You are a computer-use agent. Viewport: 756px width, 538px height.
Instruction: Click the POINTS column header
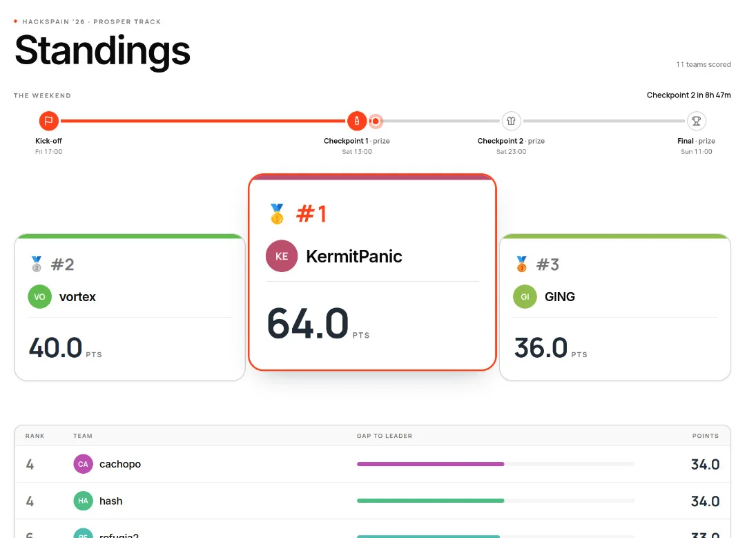pos(706,436)
